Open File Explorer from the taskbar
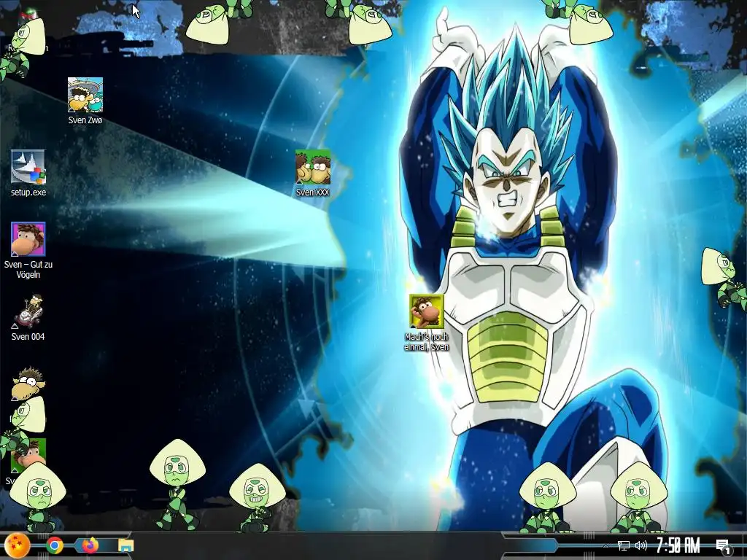The image size is (747, 560). [125, 545]
